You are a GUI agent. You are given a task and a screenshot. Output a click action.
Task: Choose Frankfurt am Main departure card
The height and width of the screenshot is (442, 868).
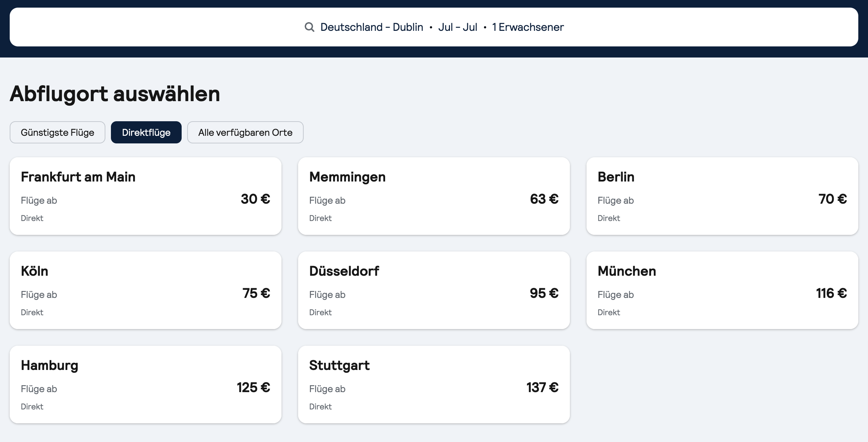pos(145,196)
